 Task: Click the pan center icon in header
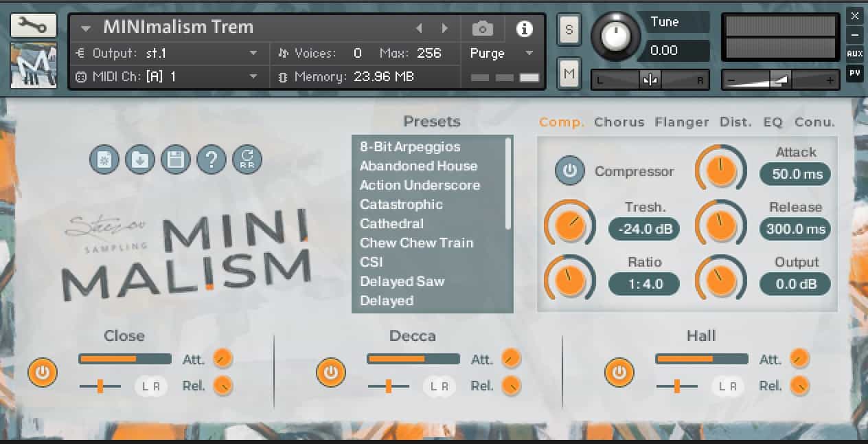pyautogui.click(x=650, y=80)
